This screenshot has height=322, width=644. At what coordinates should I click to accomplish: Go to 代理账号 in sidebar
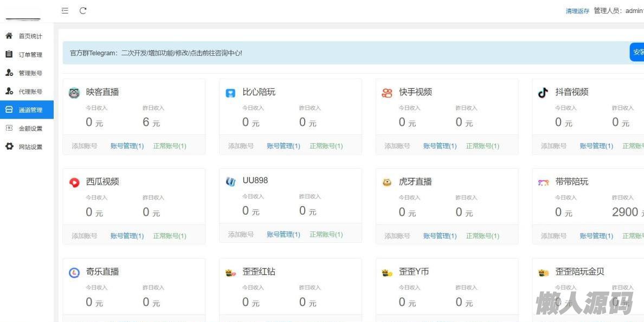[x=30, y=92]
